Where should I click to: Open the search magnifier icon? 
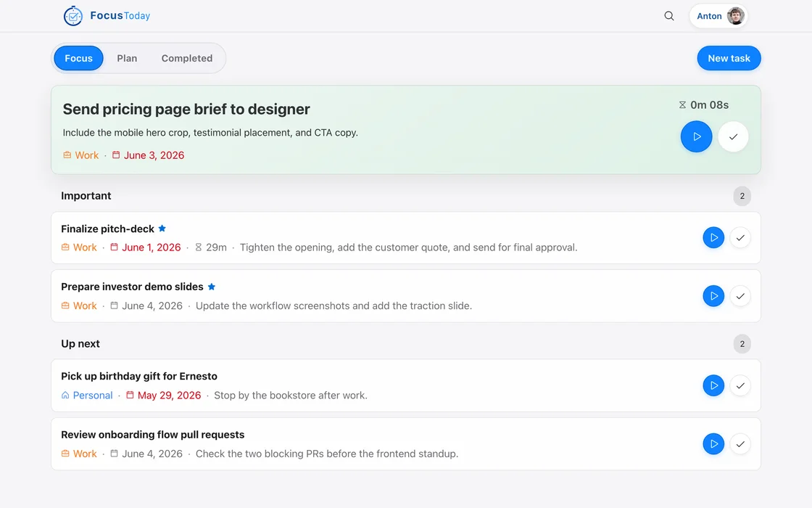(669, 16)
